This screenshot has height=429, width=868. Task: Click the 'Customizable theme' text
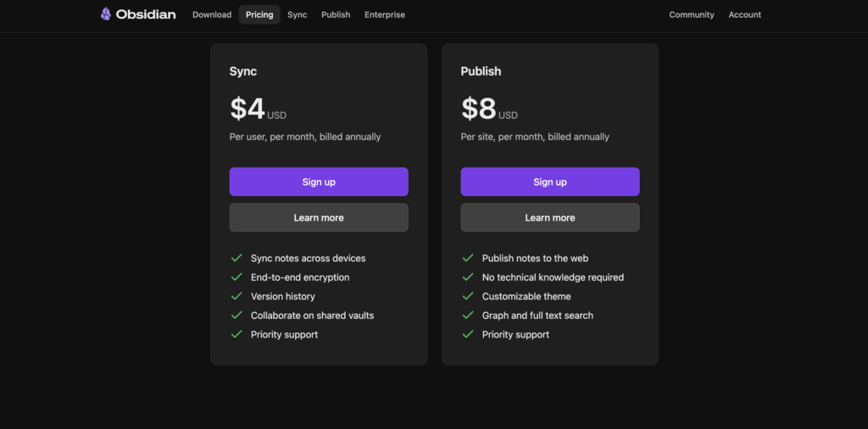tap(526, 296)
